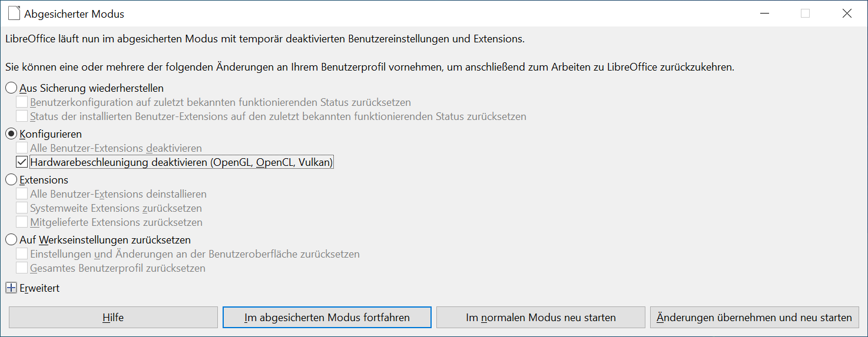Click Im normalen Modus neu starten
868x337 pixels.
541,318
